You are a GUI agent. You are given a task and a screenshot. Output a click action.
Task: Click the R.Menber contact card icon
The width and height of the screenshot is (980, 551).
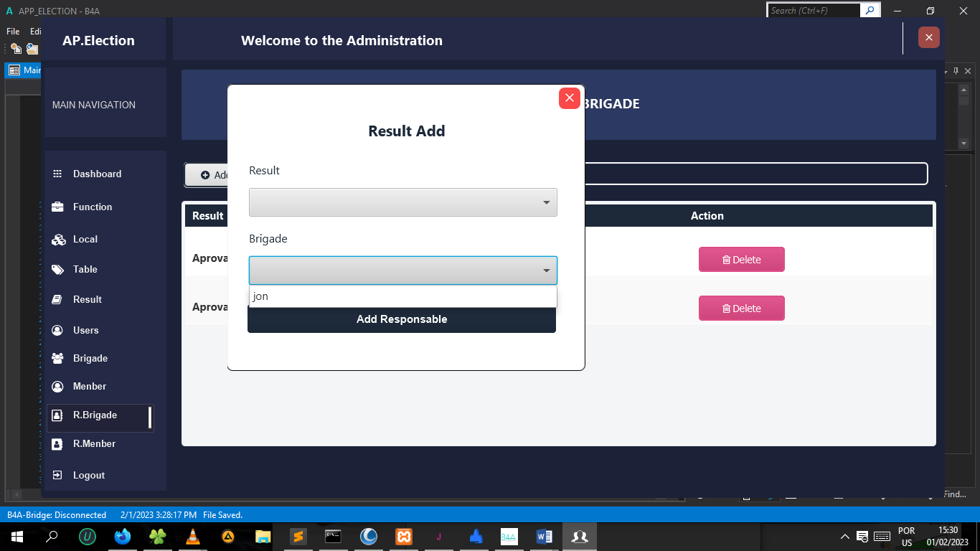[x=57, y=444]
